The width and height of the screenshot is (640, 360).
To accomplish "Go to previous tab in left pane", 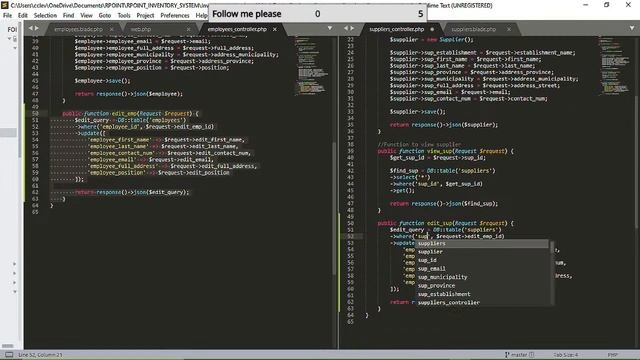I will pos(31,28).
